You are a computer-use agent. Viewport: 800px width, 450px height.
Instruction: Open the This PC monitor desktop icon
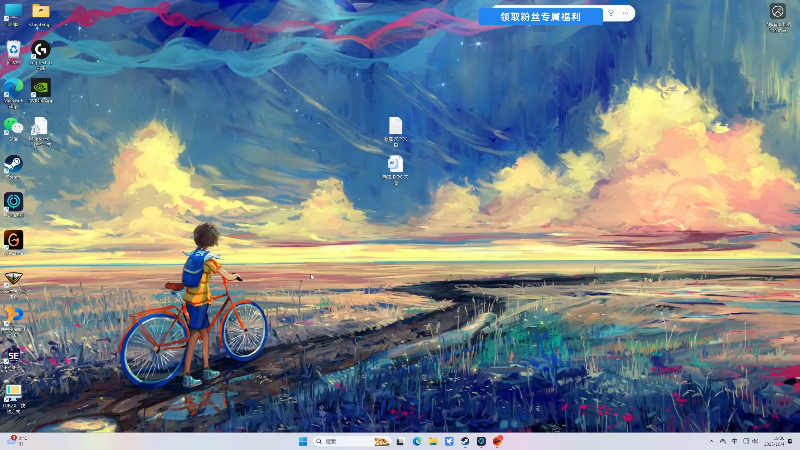point(13,12)
